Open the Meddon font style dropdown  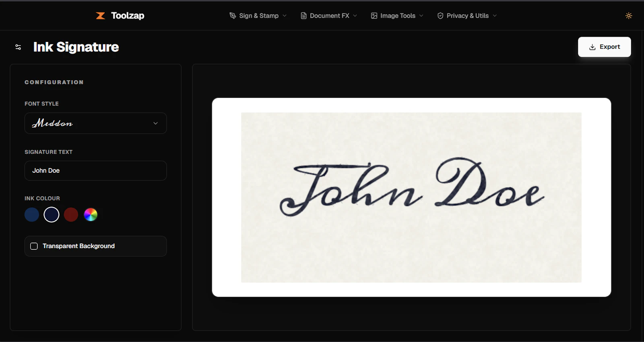[95, 123]
